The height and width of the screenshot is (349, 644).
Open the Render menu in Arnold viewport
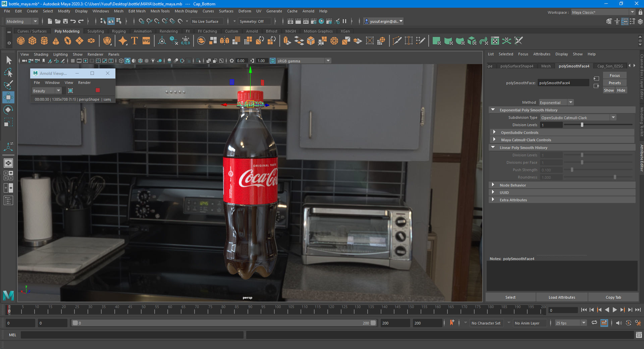pyautogui.click(x=84, y=83)
